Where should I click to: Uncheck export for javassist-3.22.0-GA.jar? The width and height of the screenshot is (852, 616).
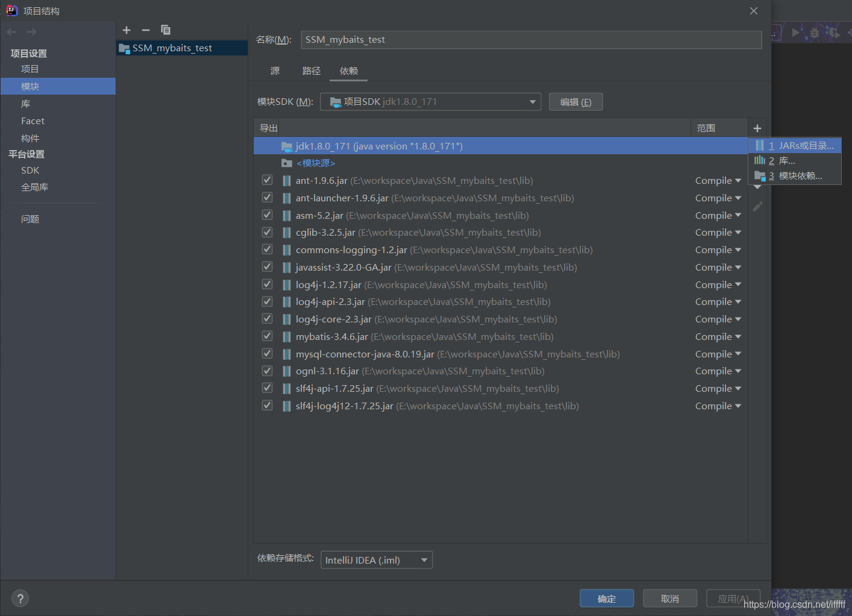tap(268, 267)
